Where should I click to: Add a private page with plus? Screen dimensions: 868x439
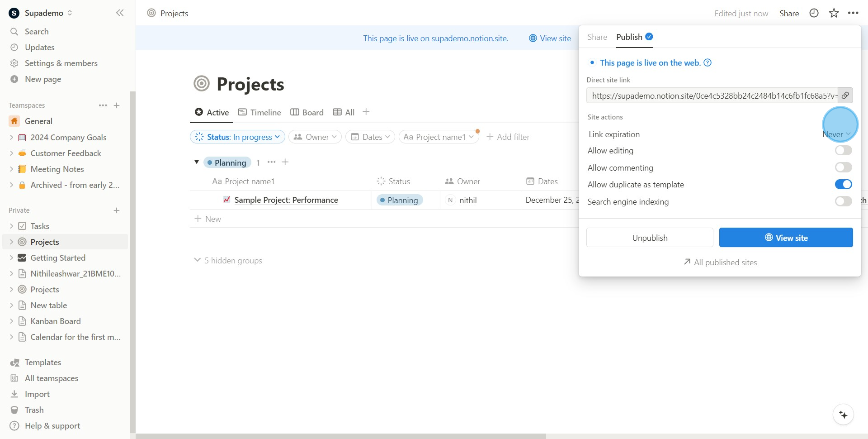(x=117, y=210)
